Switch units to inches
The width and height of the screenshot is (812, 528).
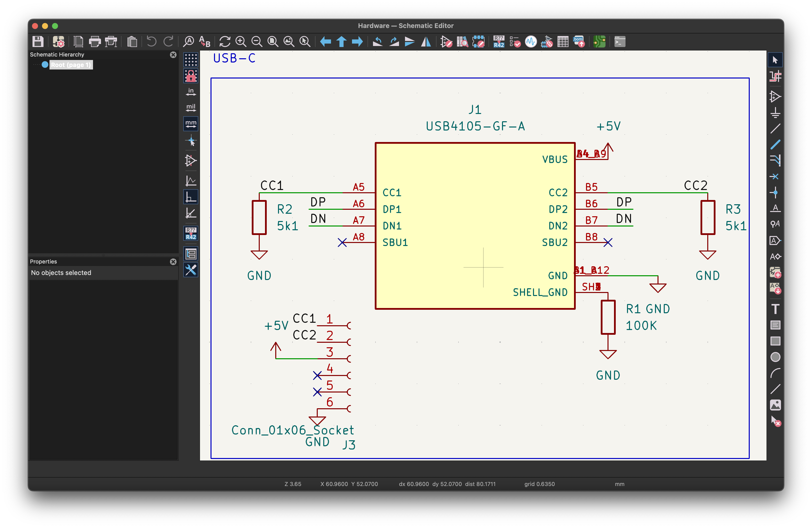(191, 92)
